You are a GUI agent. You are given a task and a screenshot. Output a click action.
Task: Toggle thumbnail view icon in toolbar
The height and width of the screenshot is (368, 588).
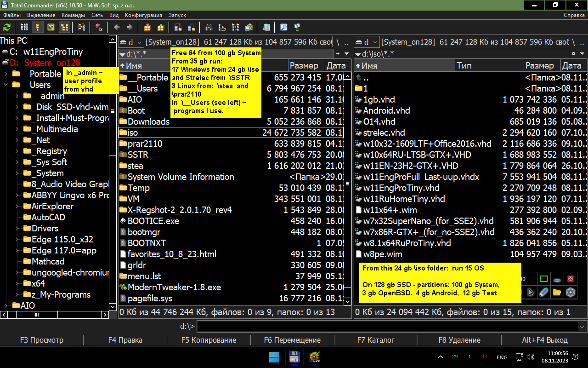51,27
